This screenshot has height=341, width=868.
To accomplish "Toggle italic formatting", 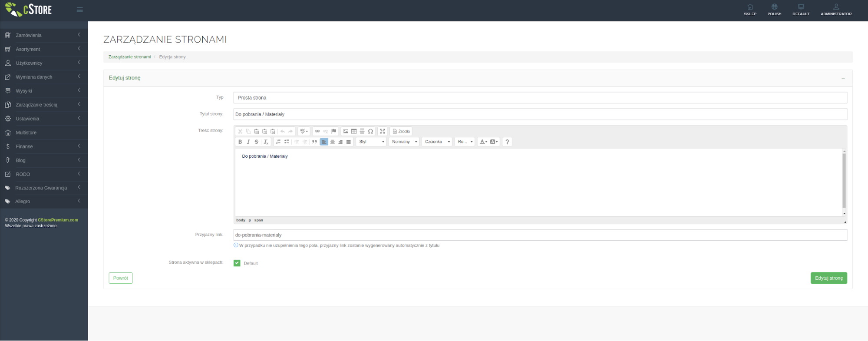I will click(x=248, y=142).
